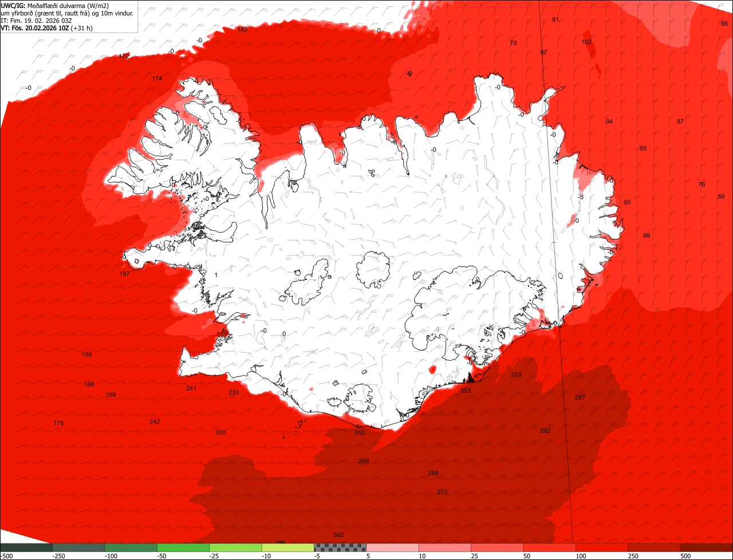The width and height of the screenshot is (733, 560).
Task: Select the -25 legend tick label
Action: click(x=215, y=555)
